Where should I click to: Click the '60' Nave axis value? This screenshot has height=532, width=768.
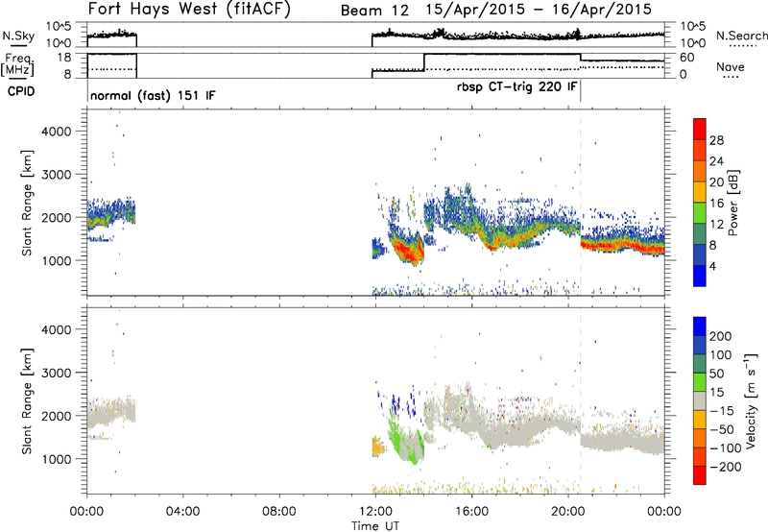point(686,58)
